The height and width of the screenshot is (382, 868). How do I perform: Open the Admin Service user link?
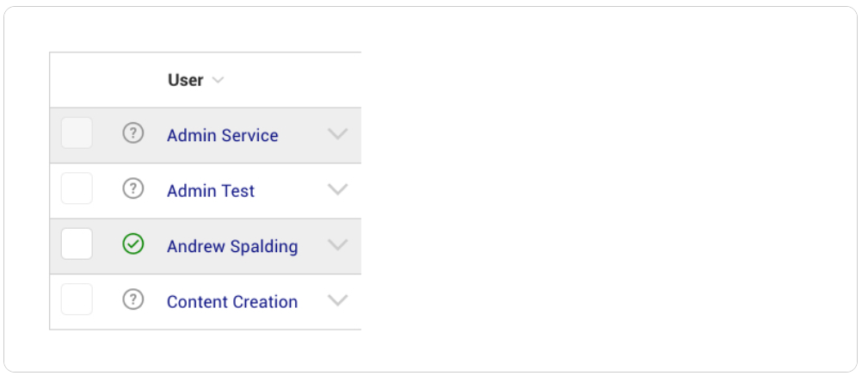(x=223, y=135)
